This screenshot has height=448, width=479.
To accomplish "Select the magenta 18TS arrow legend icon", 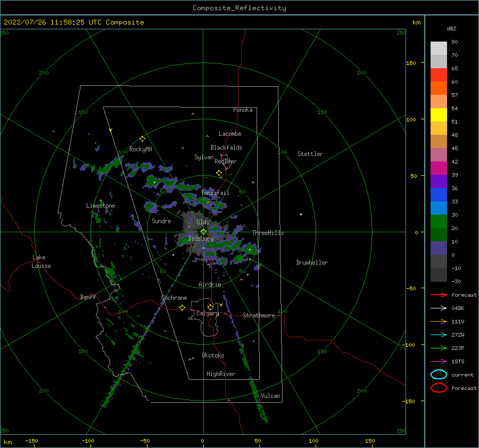I will (x=439, y=362).
